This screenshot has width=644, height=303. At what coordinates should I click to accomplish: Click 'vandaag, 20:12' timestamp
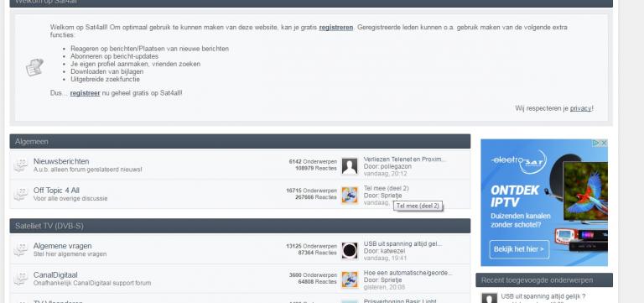point(385,174)
